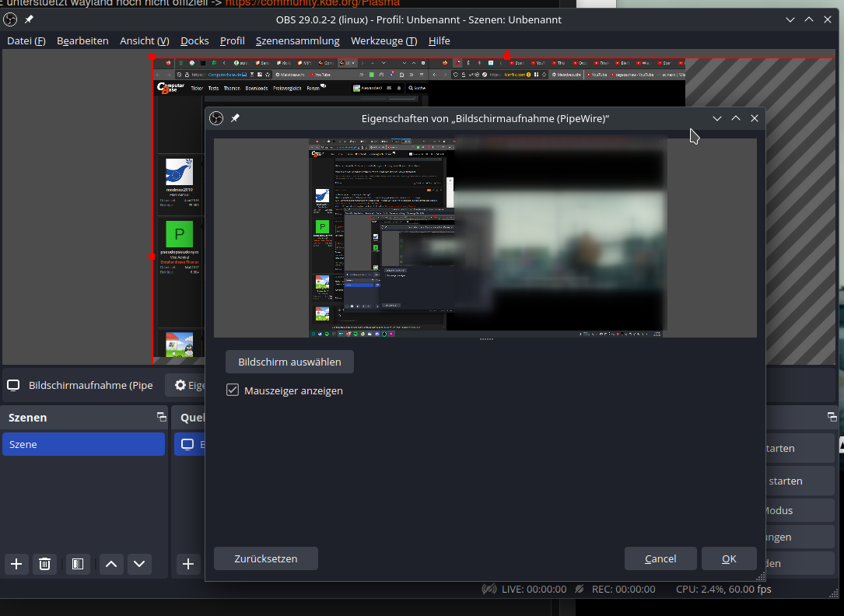Click the Szenen dock header

pos(85,418)
